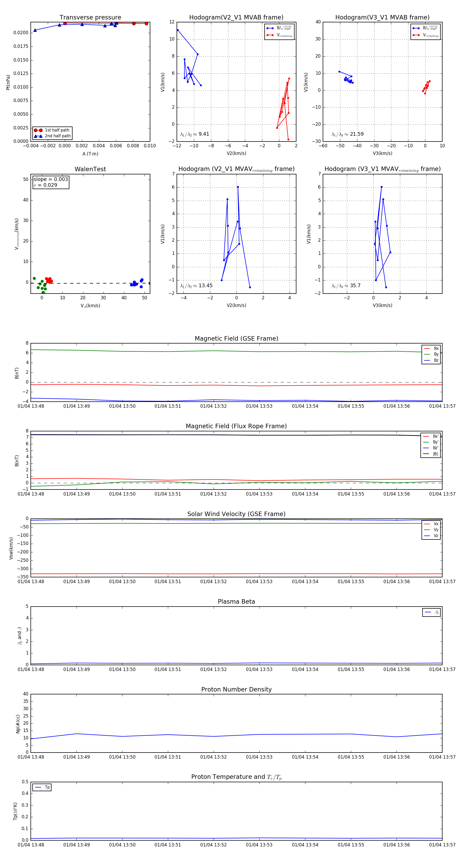Click the "Proton Temperature and Te/Tp" title
This screenshot has width=473, height=868.
click(x=236, y=777)
